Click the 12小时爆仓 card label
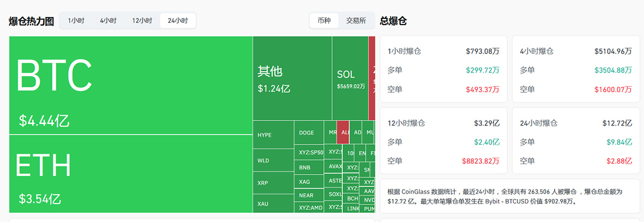The width and height of the screenshot is (644, 222). (x=406, y=123)
